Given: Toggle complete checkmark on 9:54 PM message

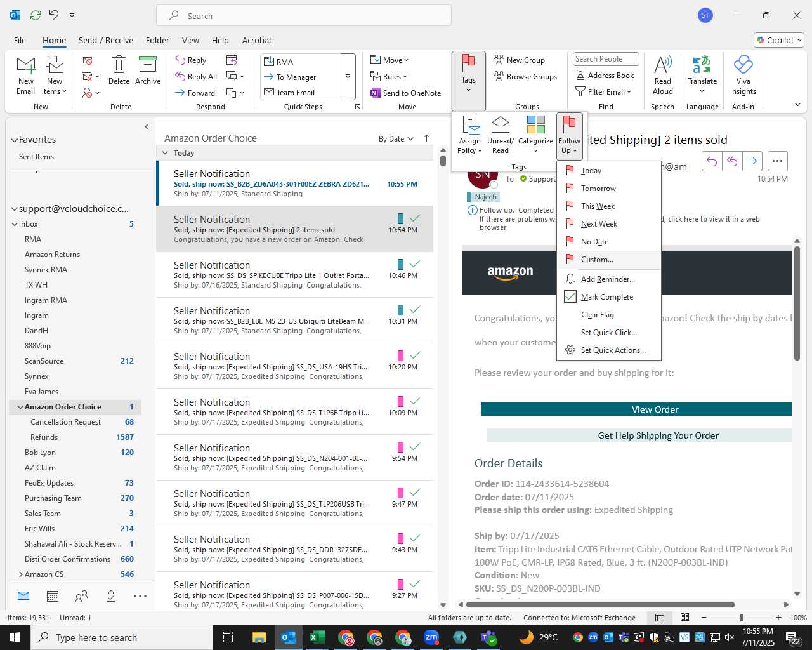Looking at the screenshot, I should (415, 447).
